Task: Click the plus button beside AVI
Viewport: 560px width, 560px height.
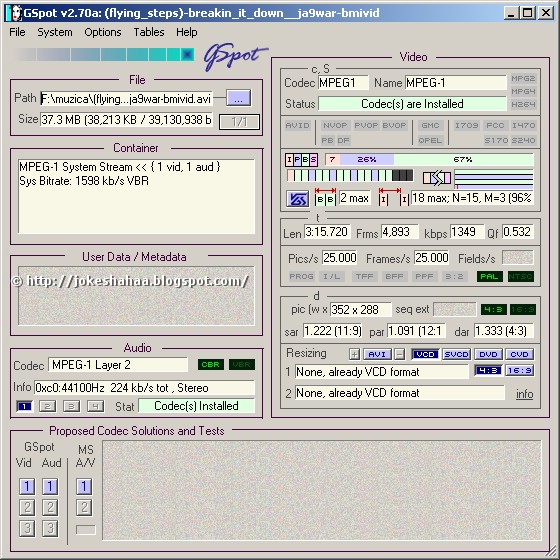Action: click(x=354, y=354)
